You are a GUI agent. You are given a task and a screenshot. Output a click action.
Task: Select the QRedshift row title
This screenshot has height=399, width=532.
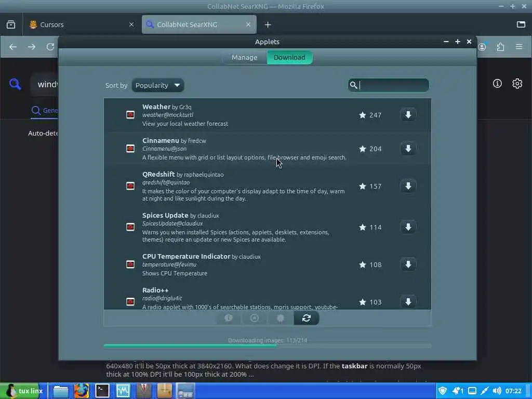point(158,175)
